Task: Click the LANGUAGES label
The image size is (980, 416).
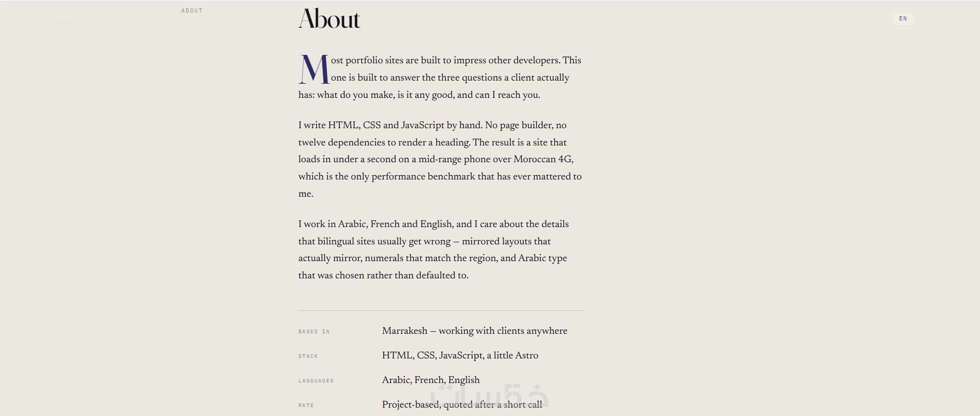Action: click(x=316, y=381)
